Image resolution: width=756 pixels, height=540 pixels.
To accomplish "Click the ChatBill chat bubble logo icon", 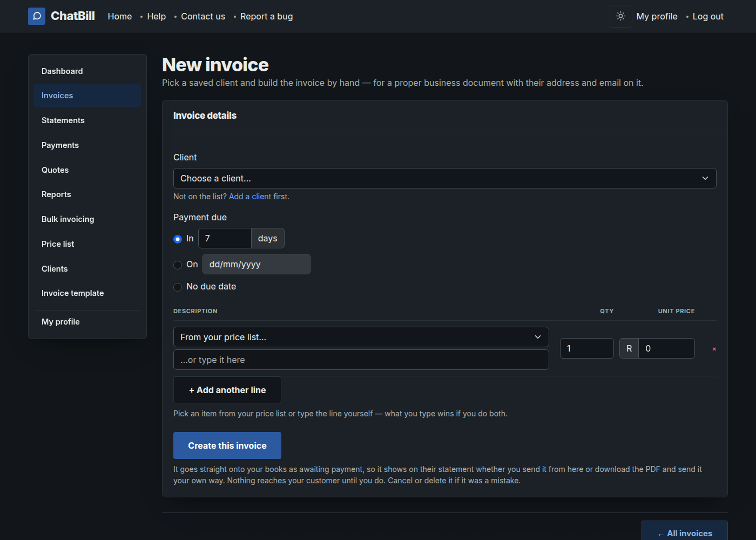I will pos(37,16).
